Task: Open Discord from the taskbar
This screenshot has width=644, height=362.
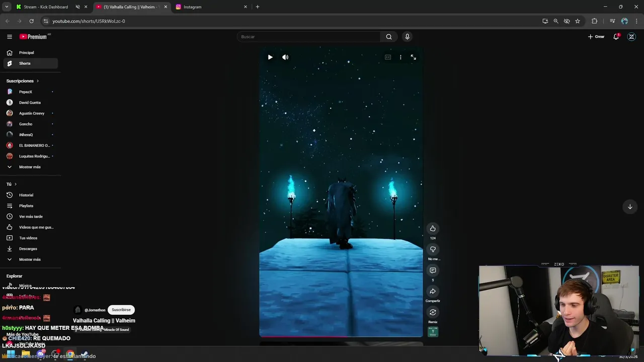Action: pos(41,355)
